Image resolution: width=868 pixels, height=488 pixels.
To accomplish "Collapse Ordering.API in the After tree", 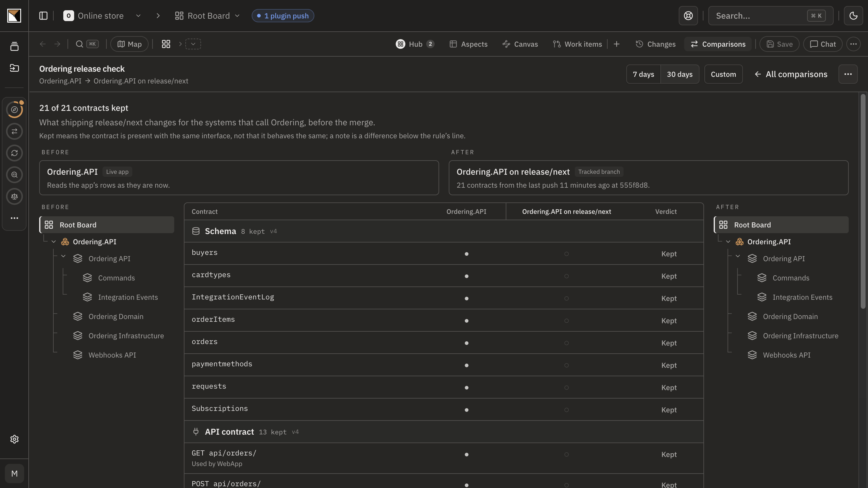I will tap(728, 242).
